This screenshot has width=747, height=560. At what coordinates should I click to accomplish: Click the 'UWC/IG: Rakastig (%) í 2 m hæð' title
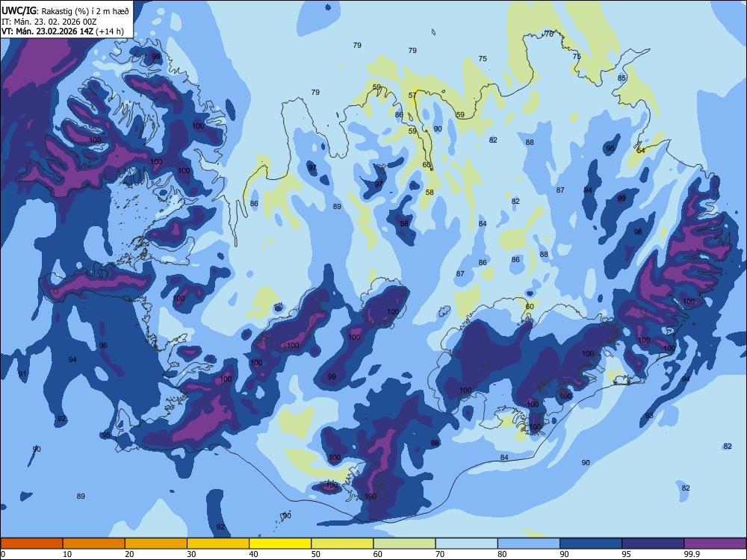[x=65, y=11]
